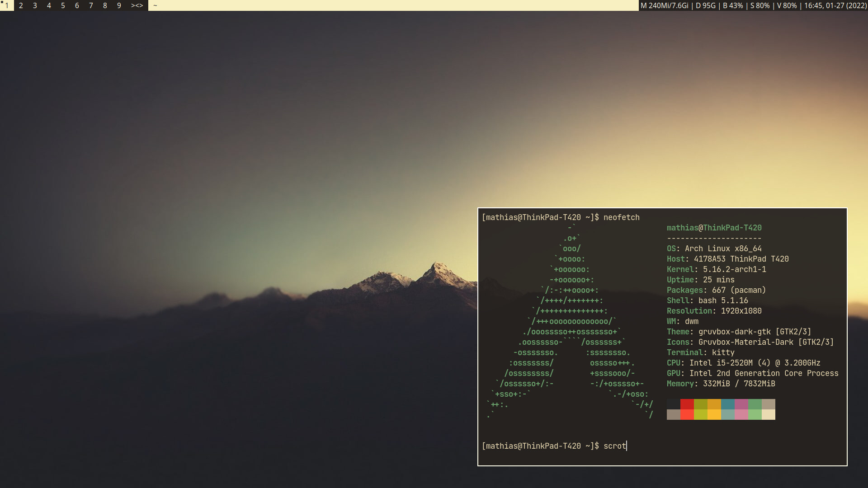Screen dimensions: 868x488
Task: Click volume status V 80%
Action: coord(787,5)
